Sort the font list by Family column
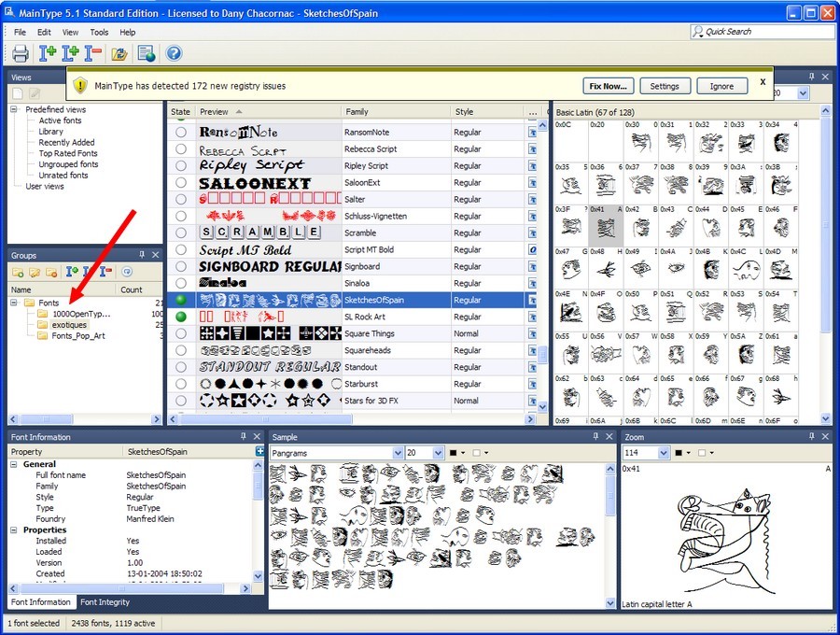Viewport: 840px width, 635px height. [396, 111]
